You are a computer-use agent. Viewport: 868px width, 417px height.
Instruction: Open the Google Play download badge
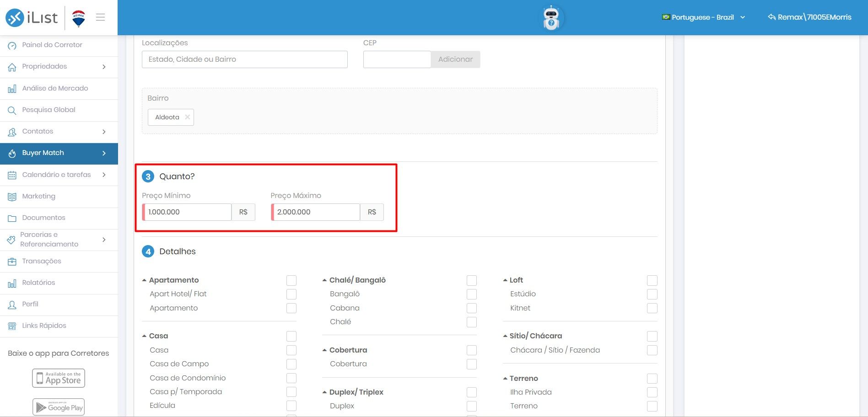click(x=59, y=407)
